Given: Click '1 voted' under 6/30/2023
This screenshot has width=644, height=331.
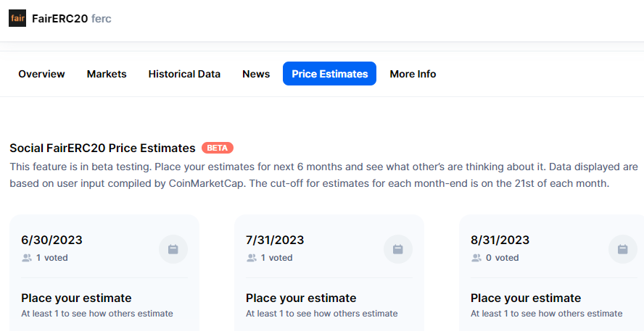Looking at the screenshot, I should pos(51,258).
